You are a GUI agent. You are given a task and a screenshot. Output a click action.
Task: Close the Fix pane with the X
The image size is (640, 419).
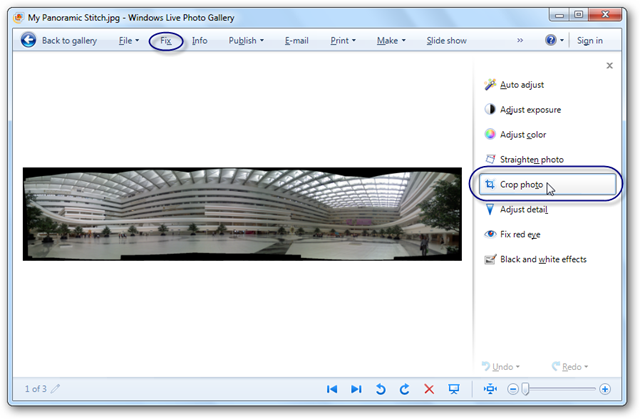pos(609,65)
